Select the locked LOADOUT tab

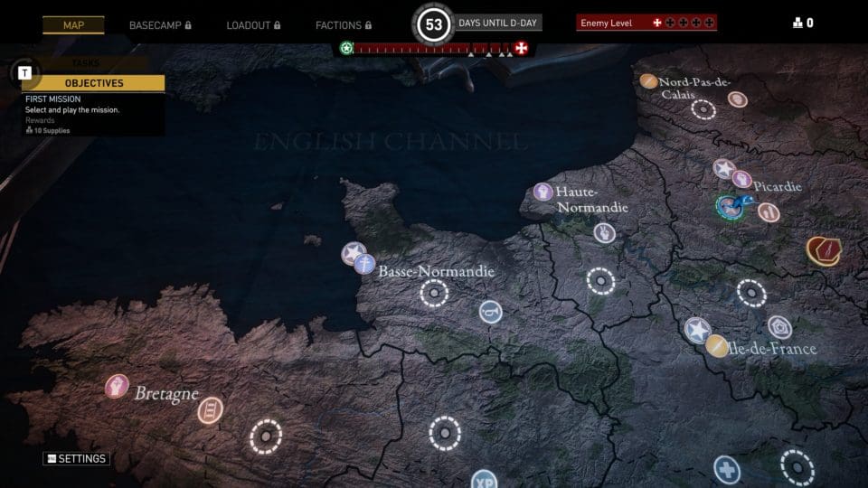(x=252, y=25)
